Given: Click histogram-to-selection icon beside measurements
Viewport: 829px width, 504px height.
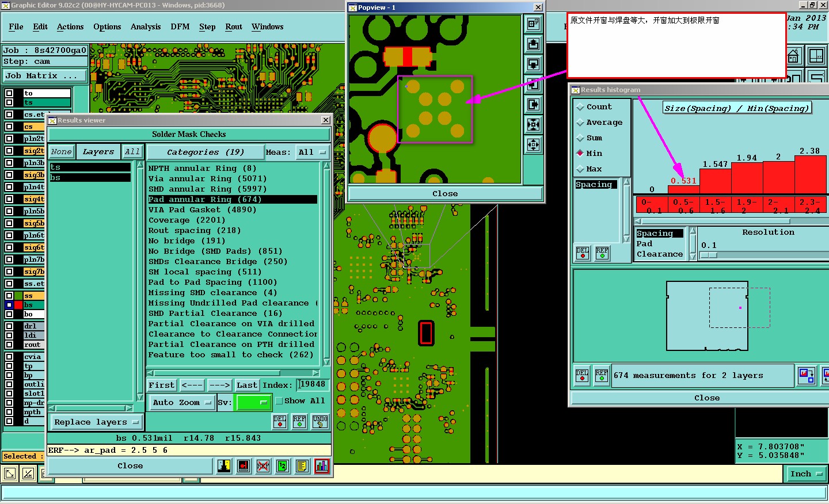Looking at the screenshot, I should [x=807, y=376].
